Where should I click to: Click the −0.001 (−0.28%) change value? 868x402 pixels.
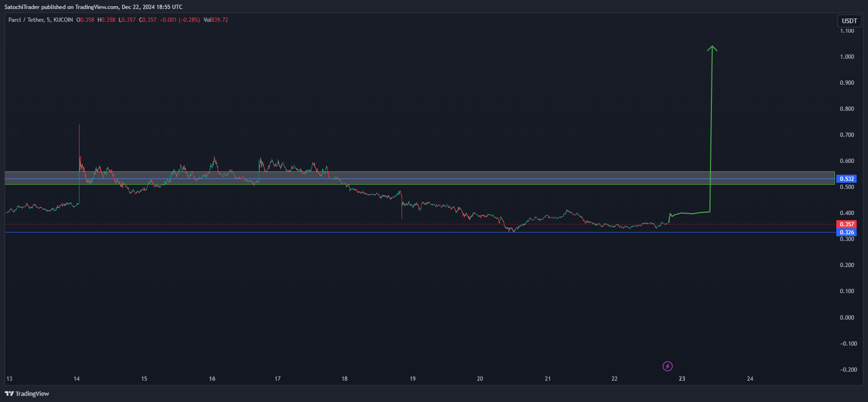180,20
